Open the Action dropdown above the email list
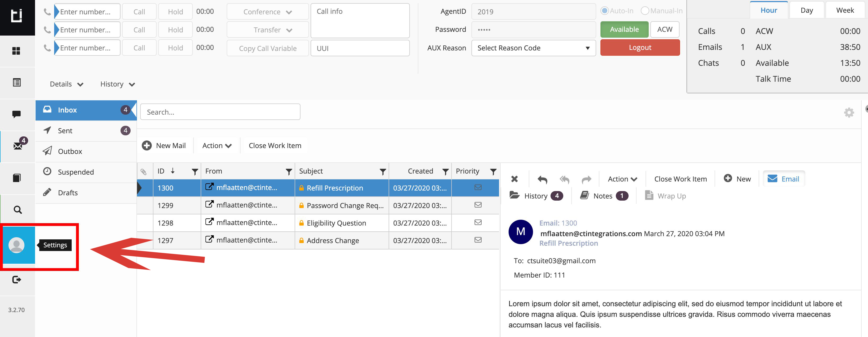Image resolution: width=868 pixels, height=337 pixels. pyautogui.click(x=217, y=146)
